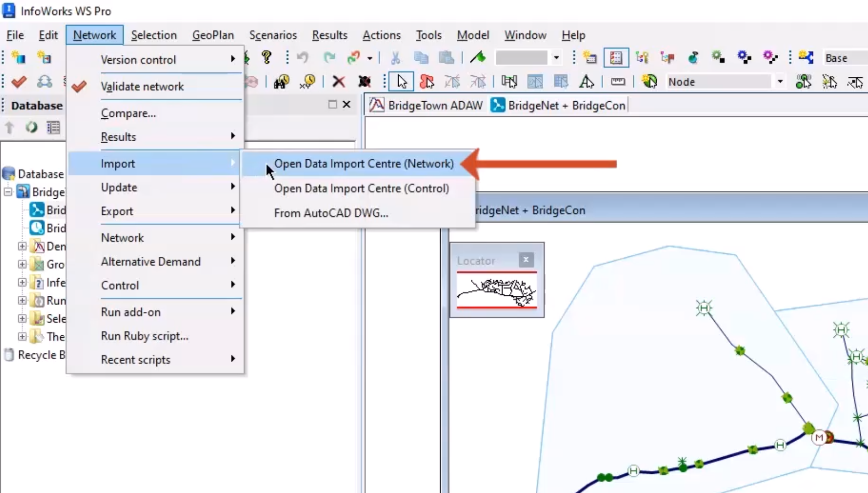Expand Alternative Demand submenu
Screen dimensions: 868x493
coord(156,262)
